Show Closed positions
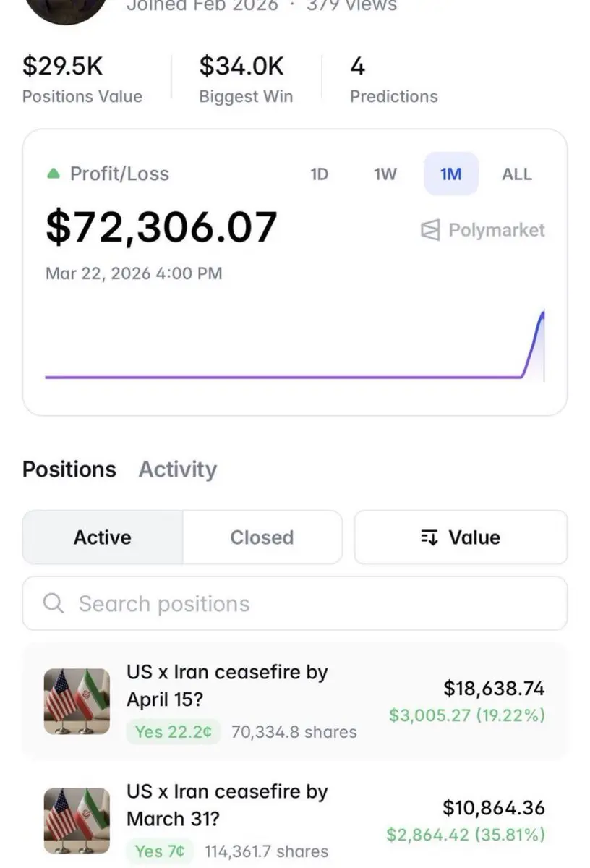 pos(262,537)
